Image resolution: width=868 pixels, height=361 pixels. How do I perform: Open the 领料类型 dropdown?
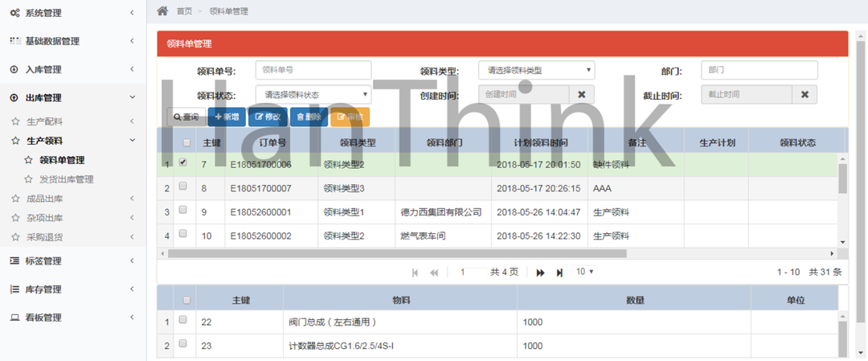click(536, 71)
